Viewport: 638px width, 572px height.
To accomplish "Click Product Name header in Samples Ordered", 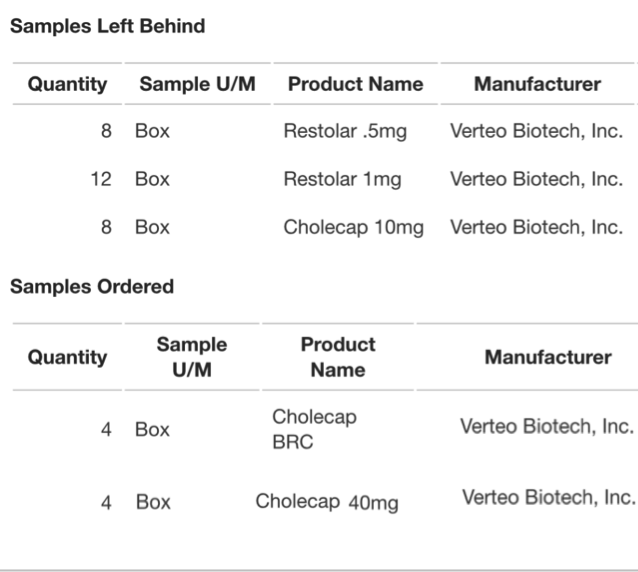I will (x=337, y=357).
